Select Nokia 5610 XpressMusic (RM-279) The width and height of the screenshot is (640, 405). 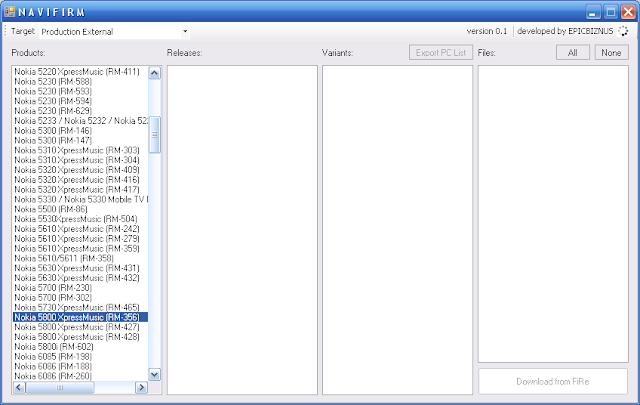[x=80, y=238]
